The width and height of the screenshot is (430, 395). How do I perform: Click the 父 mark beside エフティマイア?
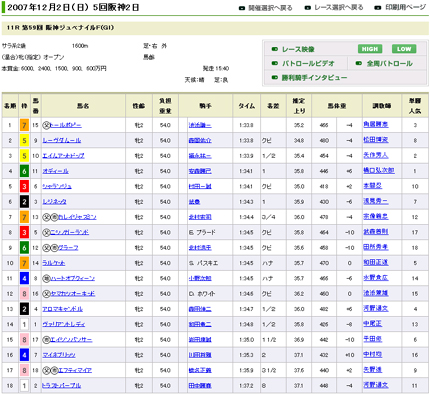pyautogui.click(x=46, y=371)
